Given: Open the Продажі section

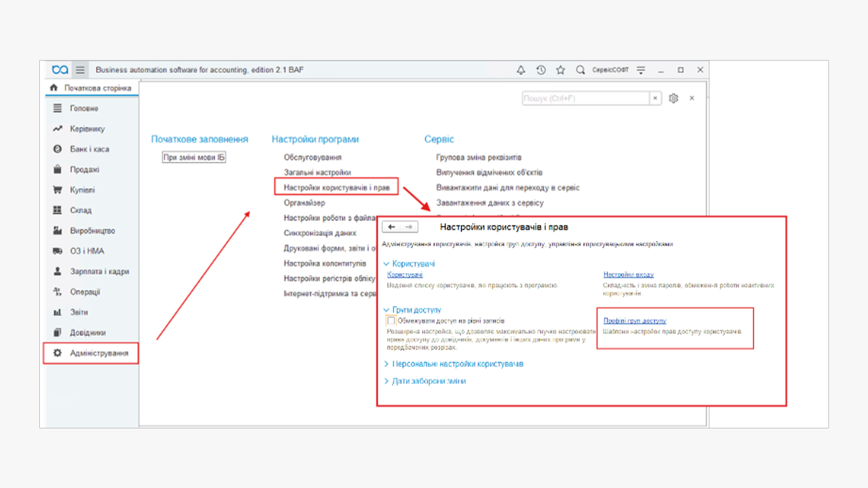Looking at the screenshot, I should 85,169.
